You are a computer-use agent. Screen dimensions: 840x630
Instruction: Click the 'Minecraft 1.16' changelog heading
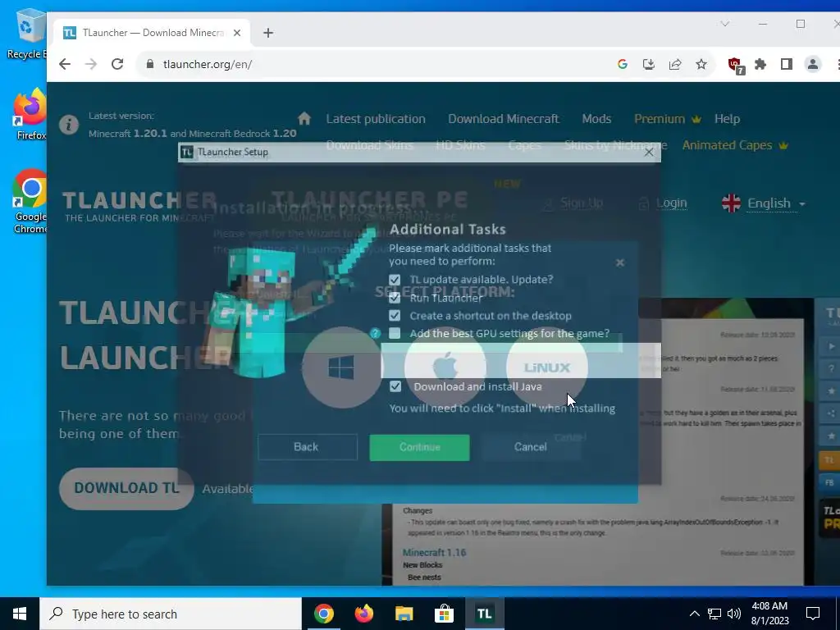[434, 552]
